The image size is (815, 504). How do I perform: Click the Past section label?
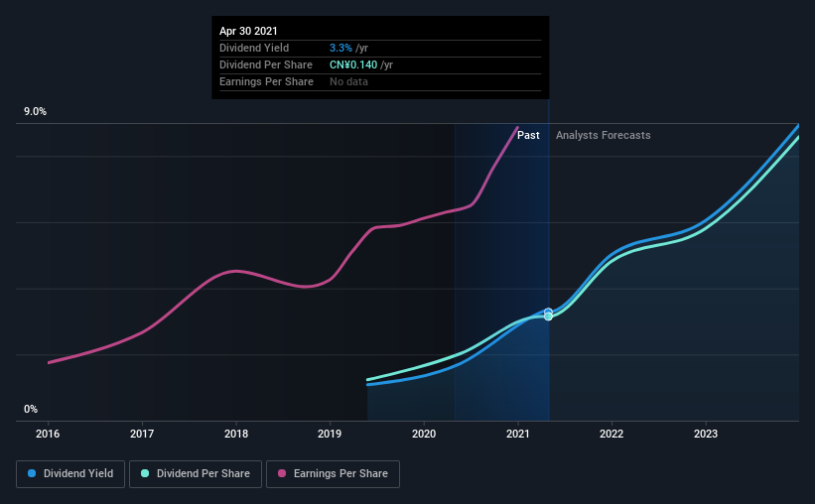pyautogui.click(x=528, y=135)
